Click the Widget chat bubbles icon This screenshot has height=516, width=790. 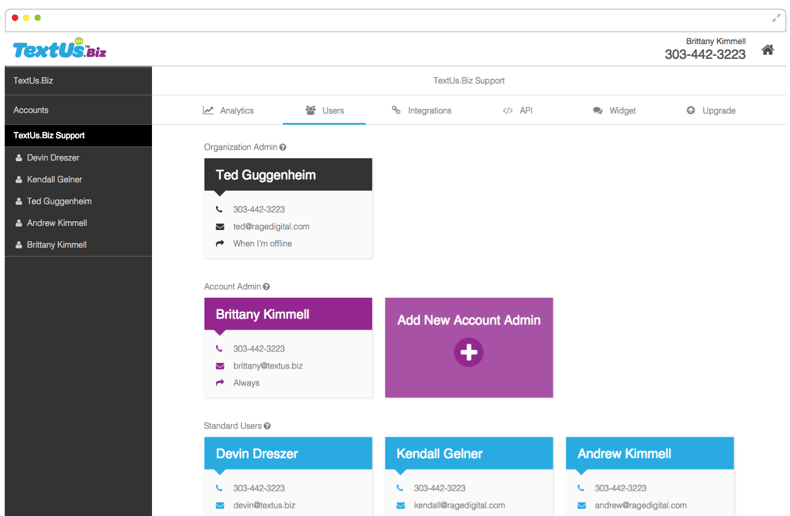click(x=598, y=110)
